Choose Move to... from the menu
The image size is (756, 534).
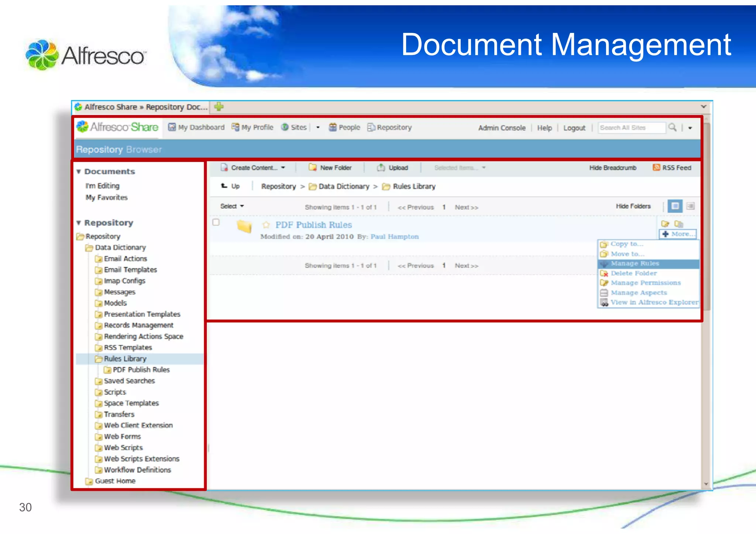pos(649,254)
